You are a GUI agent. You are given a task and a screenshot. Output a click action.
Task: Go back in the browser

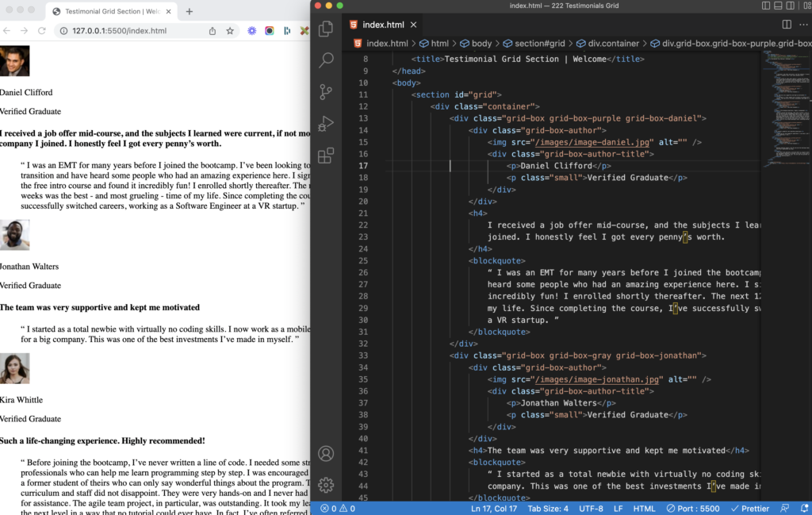tap(6, 31)
